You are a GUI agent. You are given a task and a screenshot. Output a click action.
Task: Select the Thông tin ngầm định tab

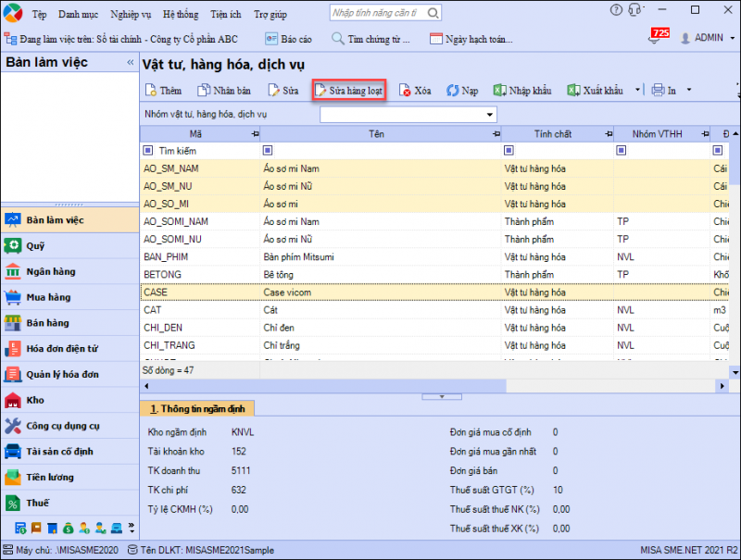pyautogui.click(x=196, y=408)
